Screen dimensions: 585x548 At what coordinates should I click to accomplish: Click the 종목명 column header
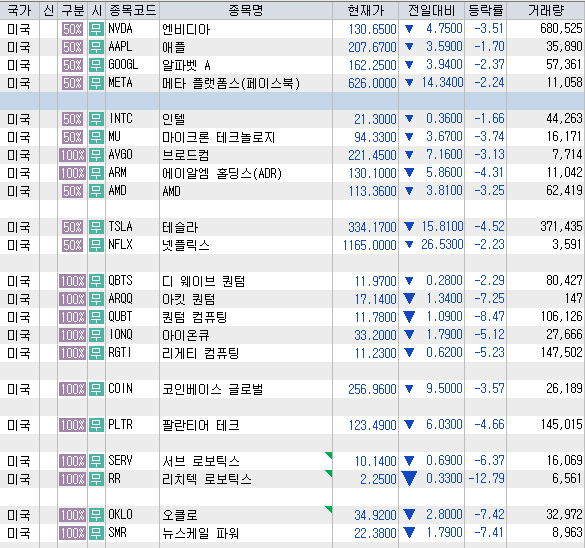point(246,10)
